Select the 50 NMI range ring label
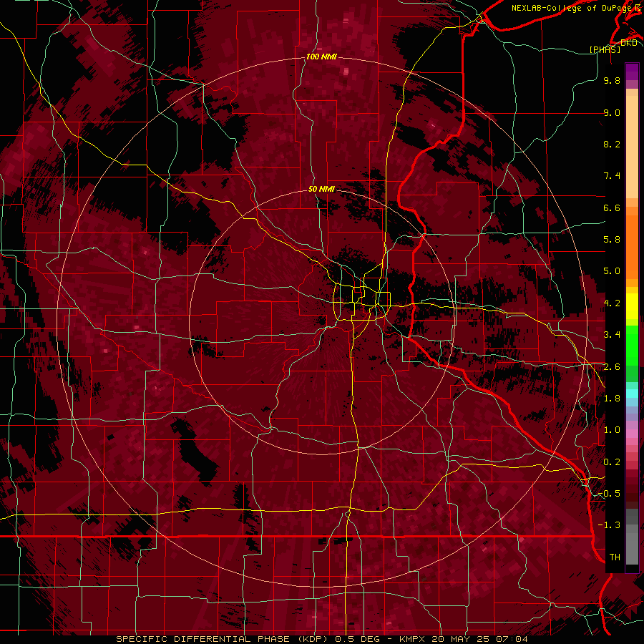This screenshot has height=644, width=644. [x=321, y=189]
